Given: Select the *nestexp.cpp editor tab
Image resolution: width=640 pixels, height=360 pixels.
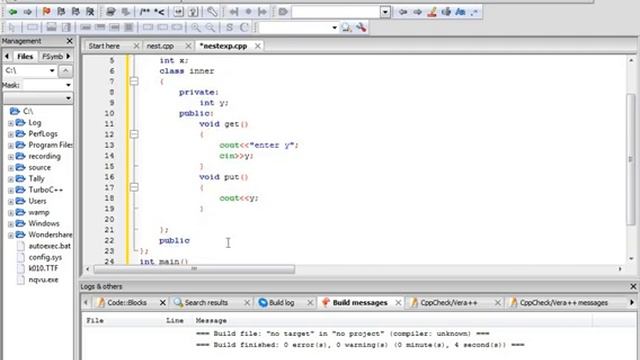Looking at the screenshot, I should pyautogui.click(x=223, y=46).
